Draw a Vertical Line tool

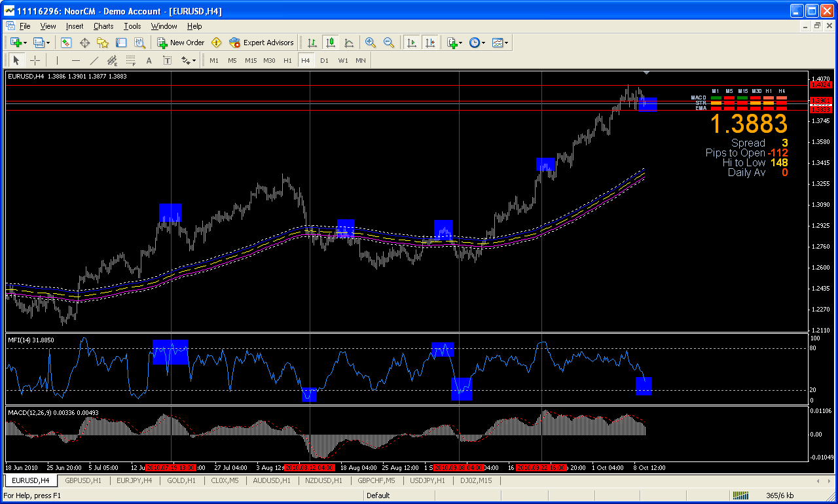57,60
